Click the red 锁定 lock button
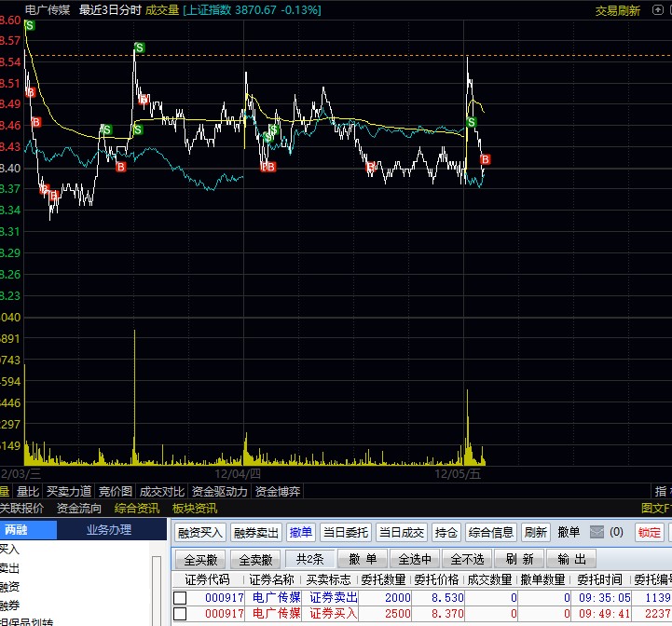 (650, 533)
